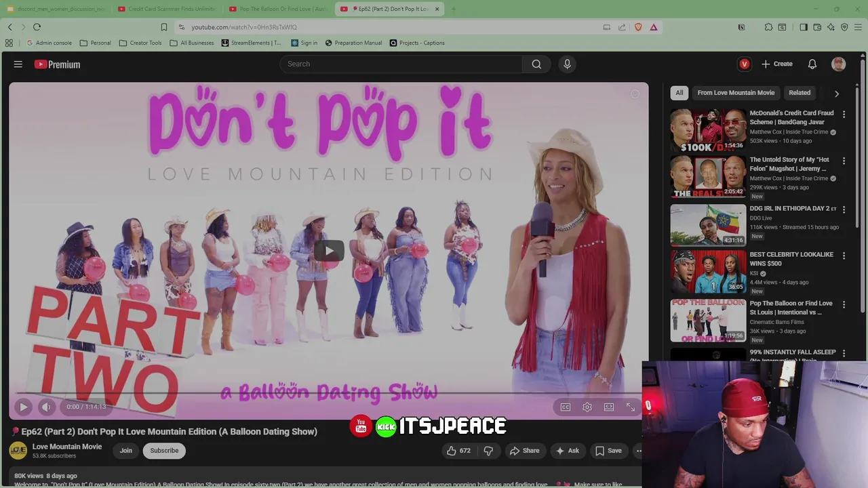This screenshot has width=868, height=488.
Task: Open a new browser tab
Action: click(453, 9)
